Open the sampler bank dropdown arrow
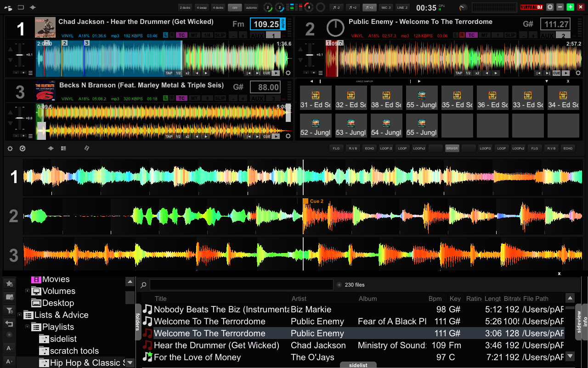Screen dimensions: 588x368 (547, 81)
